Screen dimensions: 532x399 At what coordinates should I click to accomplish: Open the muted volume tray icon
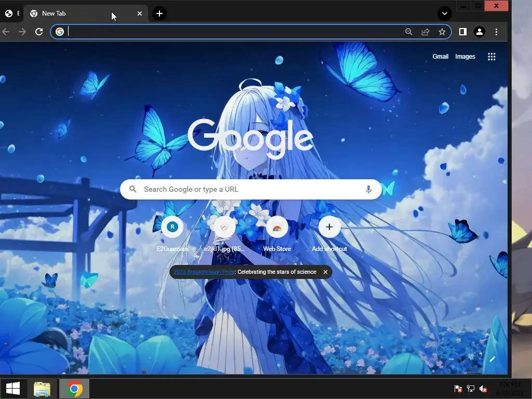483,389
